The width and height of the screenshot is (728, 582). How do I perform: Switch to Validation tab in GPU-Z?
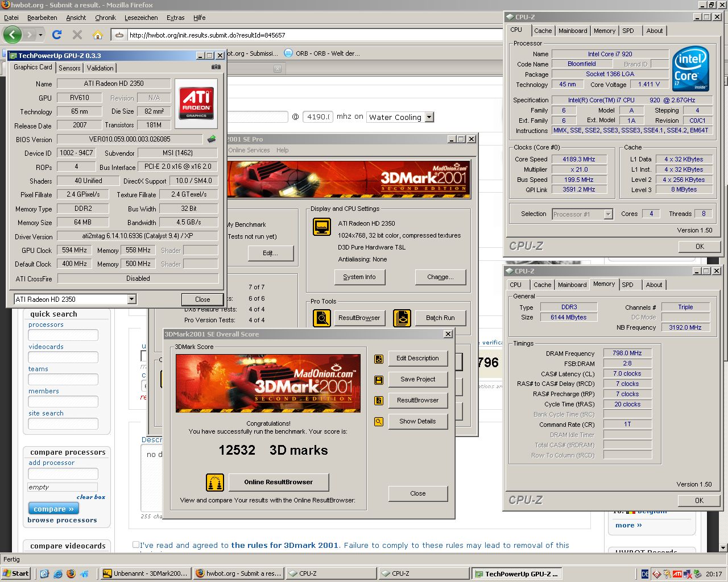click(100, 68)
